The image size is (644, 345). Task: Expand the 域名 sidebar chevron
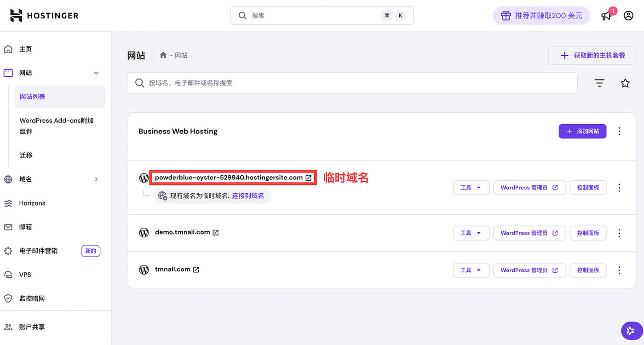click(96, 179)
